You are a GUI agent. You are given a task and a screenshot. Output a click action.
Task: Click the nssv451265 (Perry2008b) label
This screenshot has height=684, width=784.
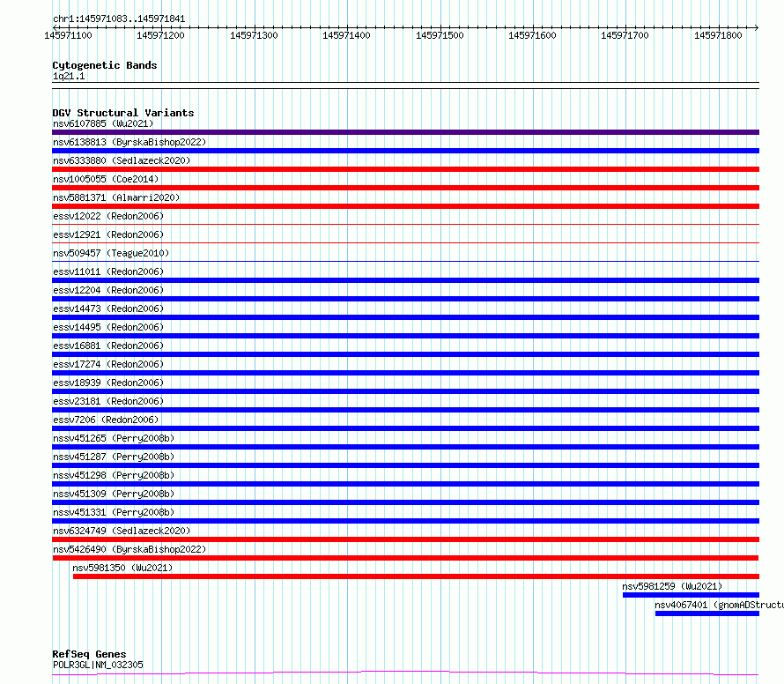(114, 438)
